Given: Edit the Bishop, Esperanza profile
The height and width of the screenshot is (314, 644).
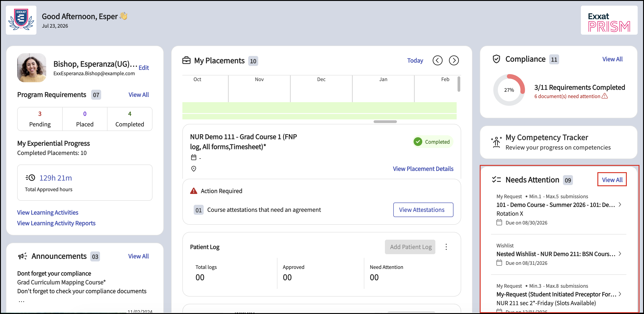Looking at the screenshot, I should point(144,68).
